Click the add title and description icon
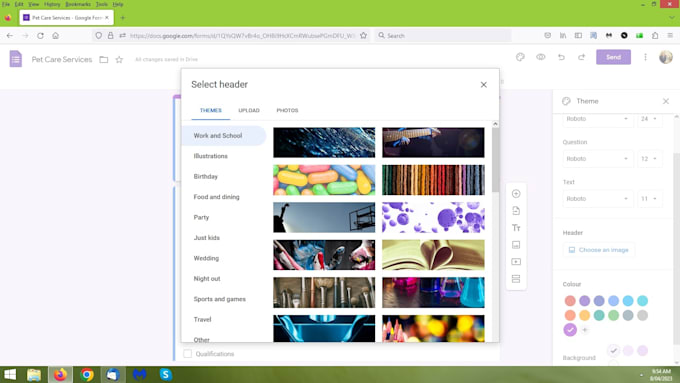 coord(516,228)
